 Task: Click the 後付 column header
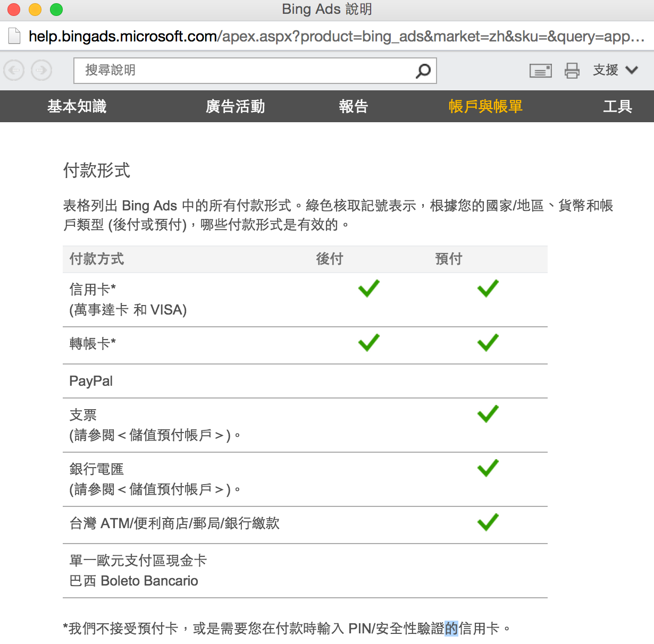click(330, 259)
